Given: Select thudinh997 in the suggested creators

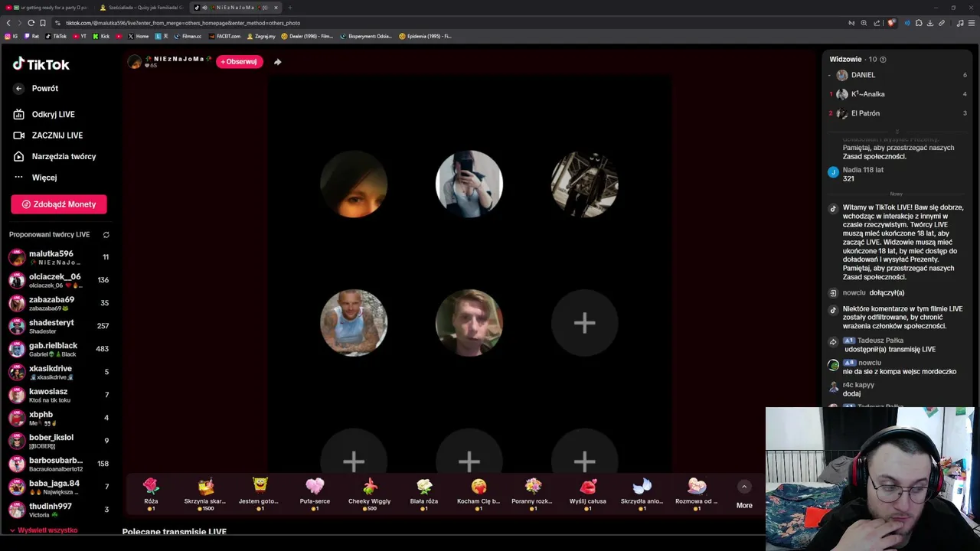Looking at the screenshot, I should pos(59,510).
